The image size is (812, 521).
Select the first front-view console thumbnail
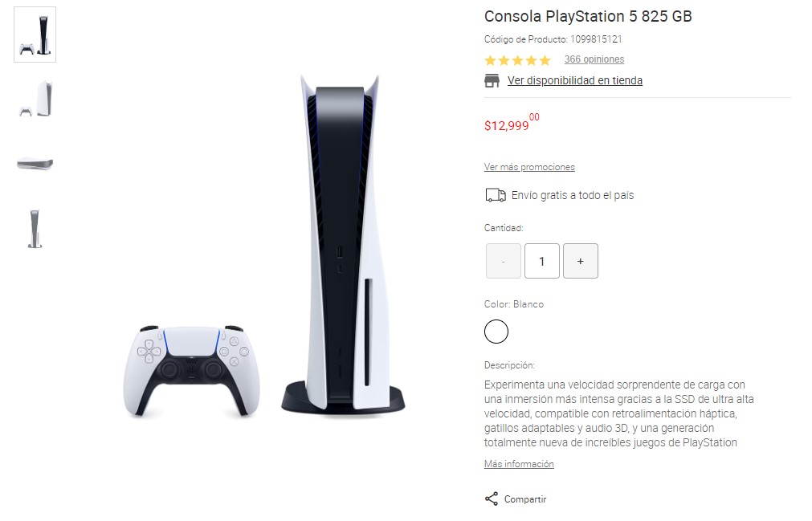pos(35,35)
